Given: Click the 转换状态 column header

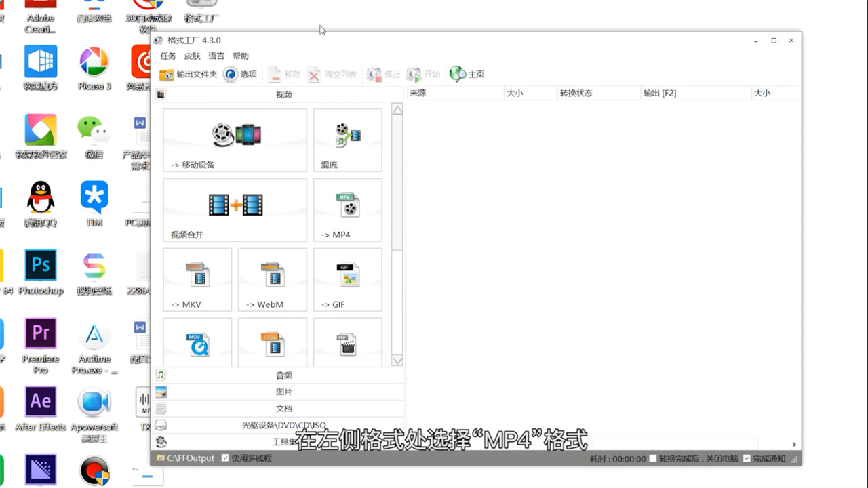Looking at the screenshot, I should [x=599, y=93].
